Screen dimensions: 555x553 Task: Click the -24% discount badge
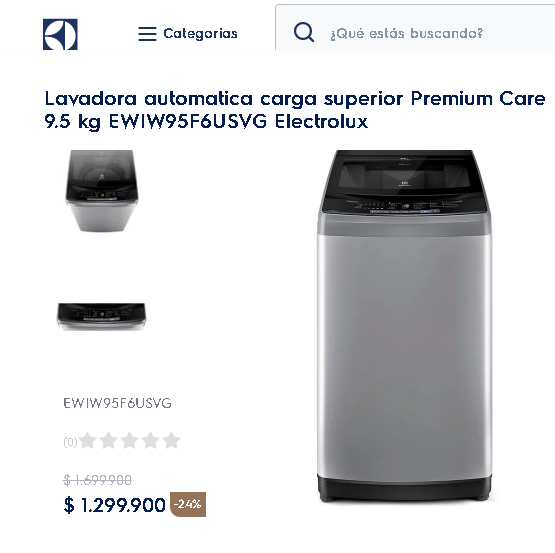[188, 504]
